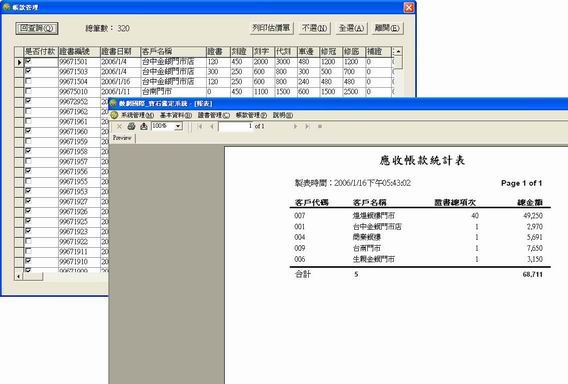The height and width of the screenshot is (384, 568).
Task: Check paid checkbox for certificate 99671922
Action: point(29,241)
